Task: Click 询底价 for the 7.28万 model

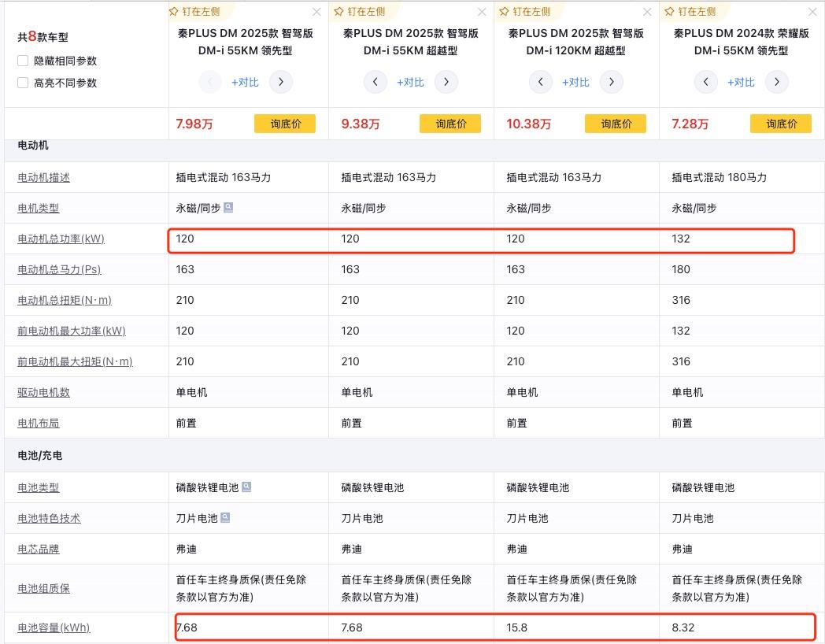Action: pyautogui.click(x=781, y=124)
